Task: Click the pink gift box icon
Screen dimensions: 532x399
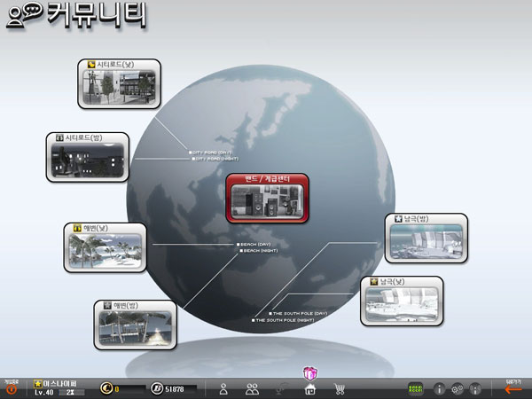Action: (x=310, y=373)
